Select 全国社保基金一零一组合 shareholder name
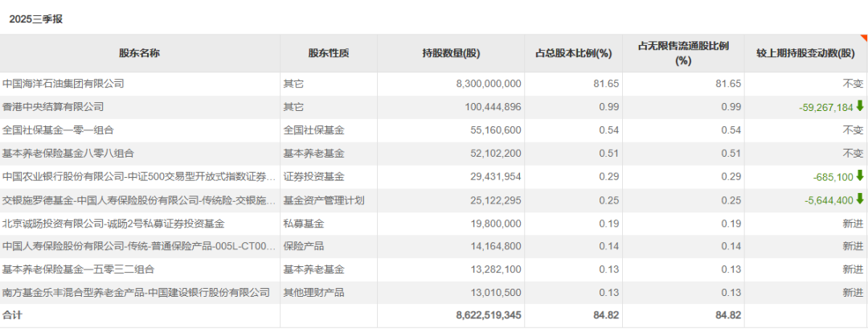This screenshot has width=868, height=333. [x=59, y=129]
